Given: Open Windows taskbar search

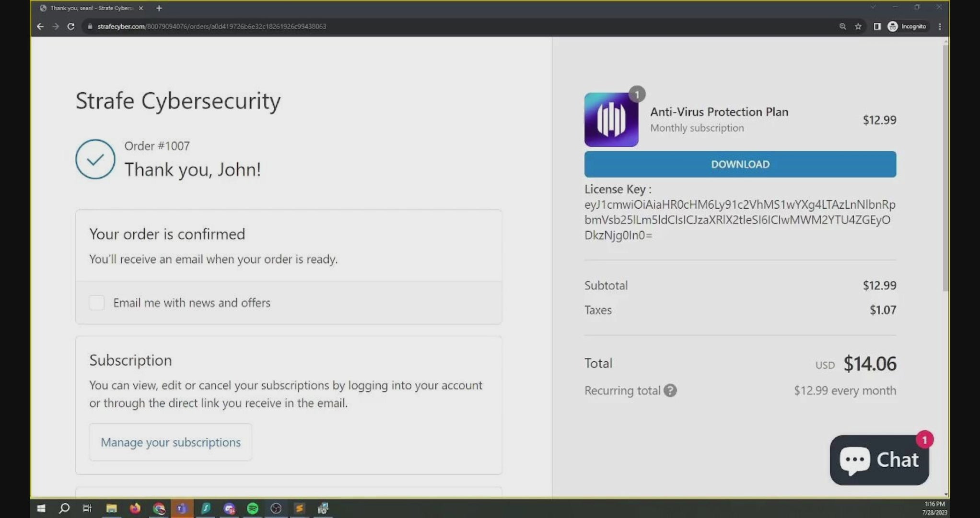Looking at the screenshot, I should point(64,508).
